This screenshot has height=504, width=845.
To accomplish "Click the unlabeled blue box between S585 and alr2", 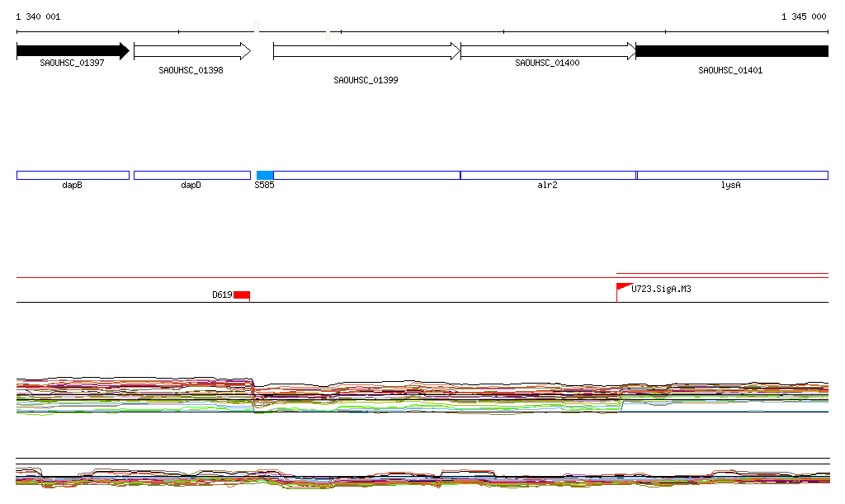I will coord(366,175).
